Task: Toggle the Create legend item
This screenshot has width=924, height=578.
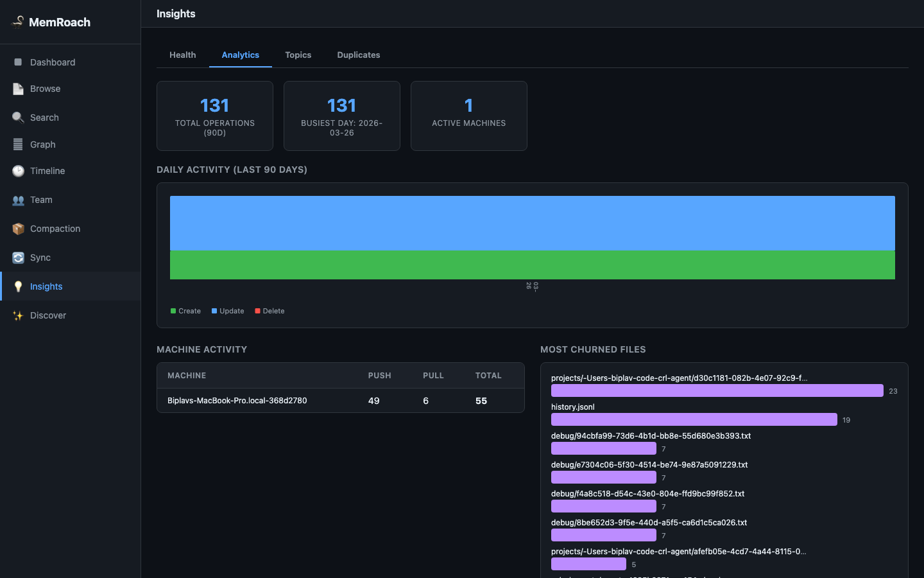Action: 186,311
